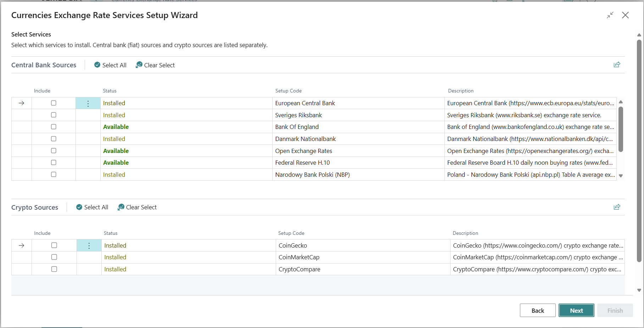Click Select All for Crypto Sources

92,207
